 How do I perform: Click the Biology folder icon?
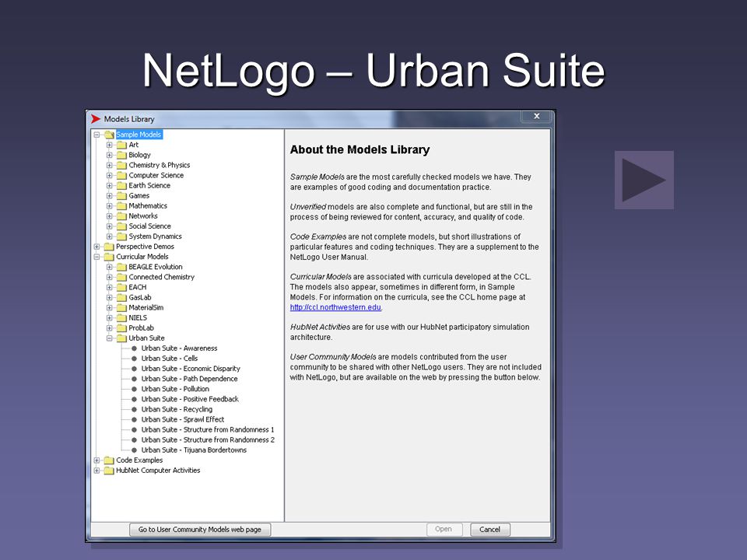[121, 155]
